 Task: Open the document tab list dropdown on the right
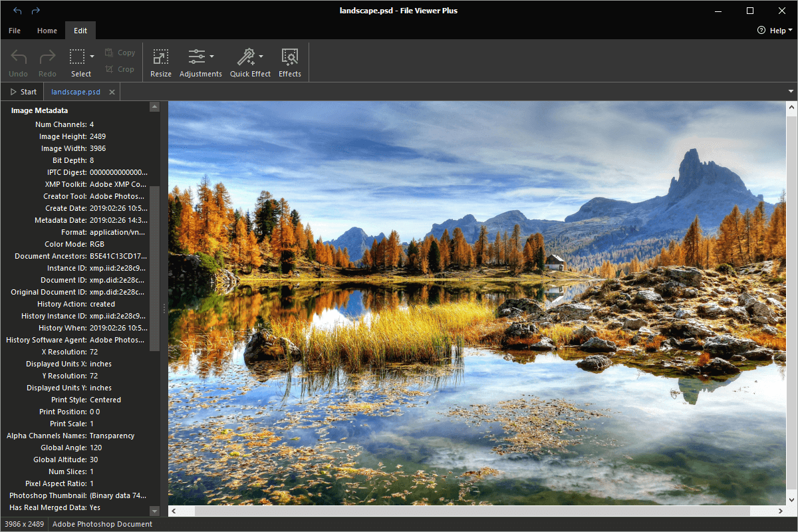tap(790, 91)
